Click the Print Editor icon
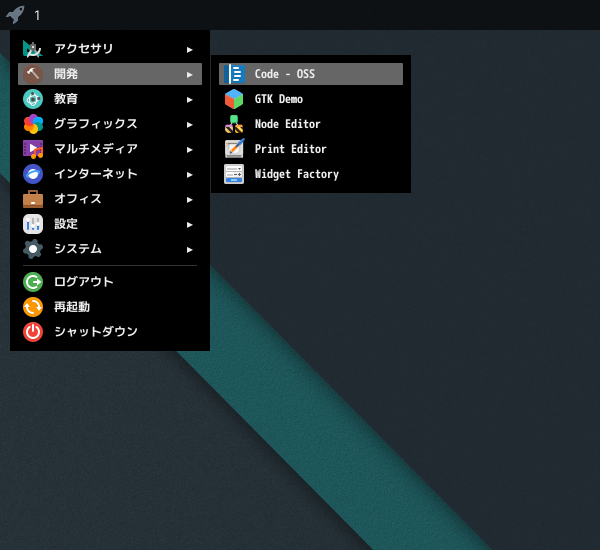The height and width of the screenshot is (550, 600). point(234,149)
